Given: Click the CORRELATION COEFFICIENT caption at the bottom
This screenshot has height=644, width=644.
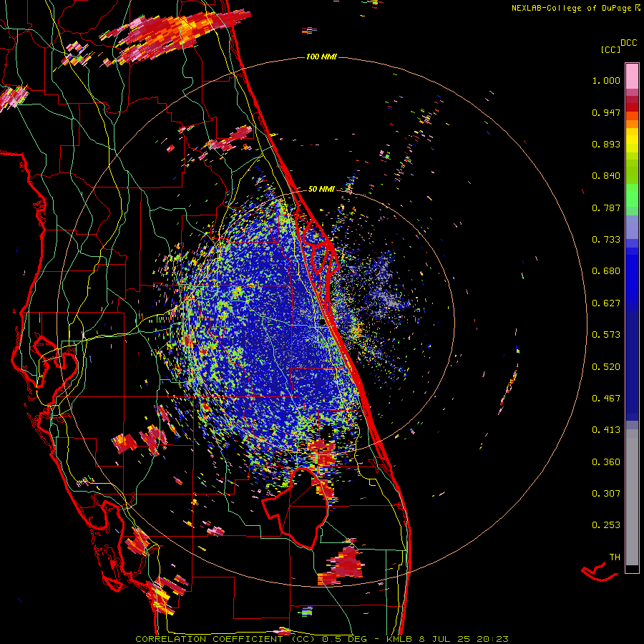Looking at the screenshot, I should point(322,639).
